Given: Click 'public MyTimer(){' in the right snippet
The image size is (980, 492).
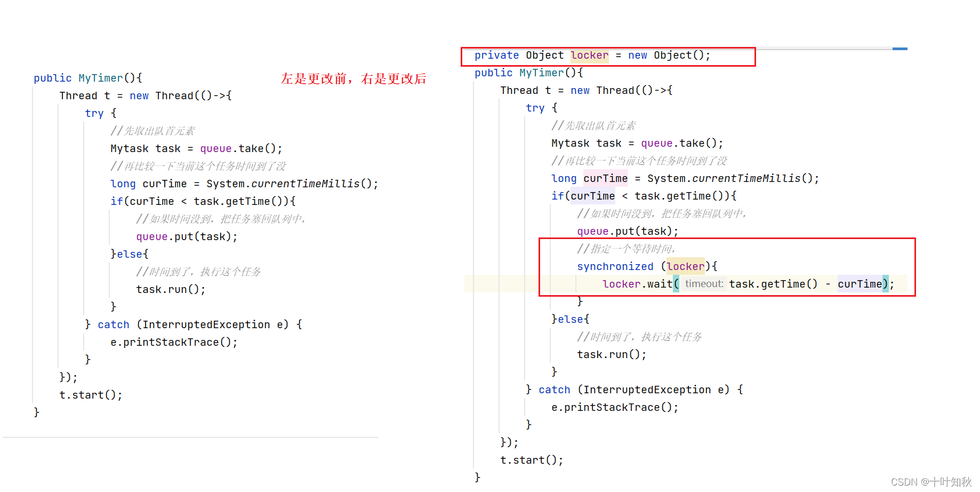Looking at the screenshot, I should coord(529,73).
